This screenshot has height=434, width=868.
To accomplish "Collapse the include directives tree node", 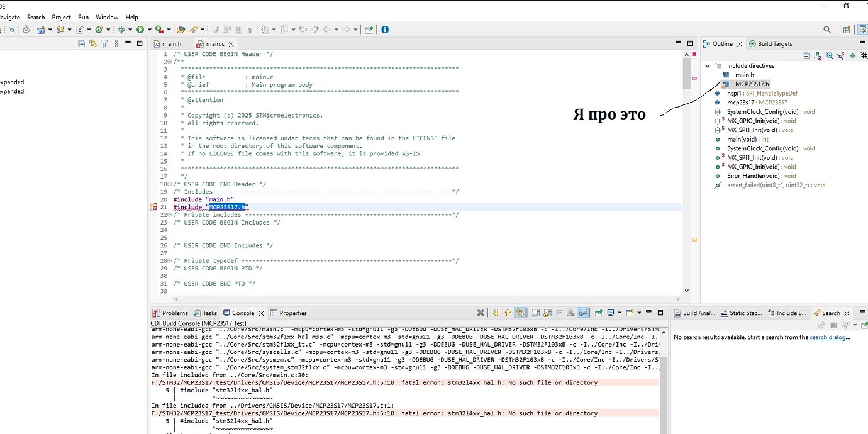I will (708, 65).
